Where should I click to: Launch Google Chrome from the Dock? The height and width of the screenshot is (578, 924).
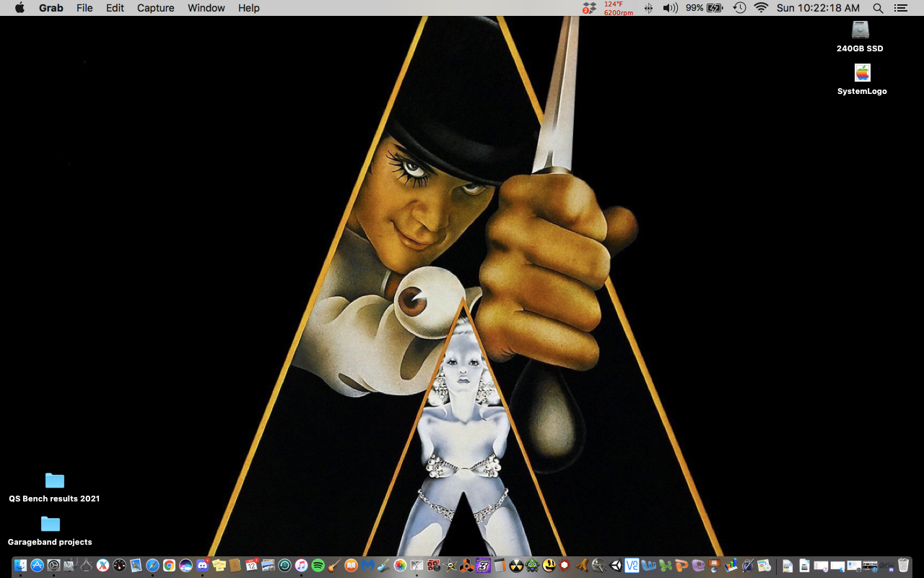pyautogui.click(x=170, y=566)
